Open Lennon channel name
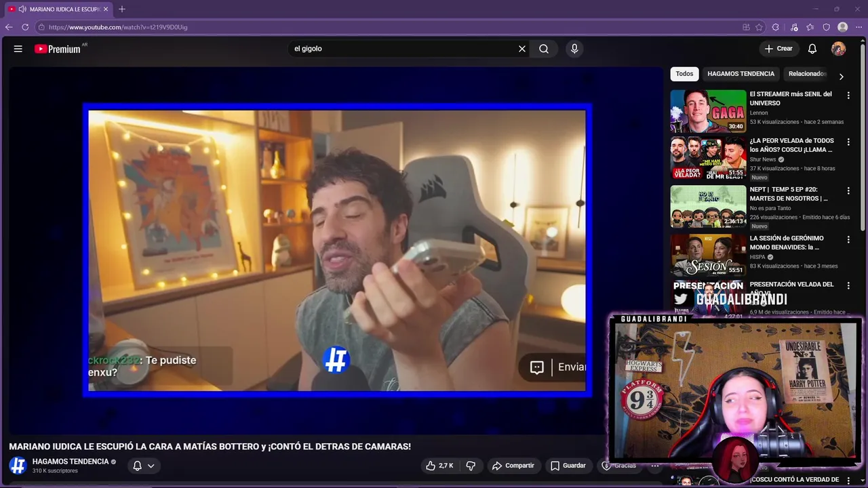This screenshot has height=488, width=868. [759, 113]
